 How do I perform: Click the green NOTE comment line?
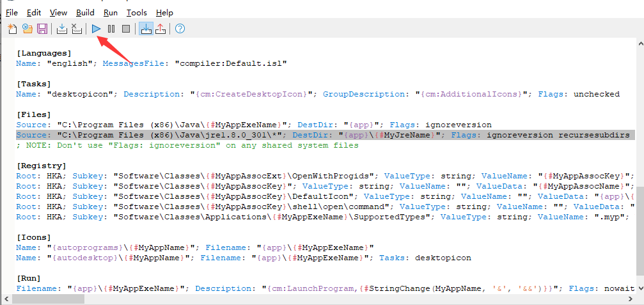click(x=187, y=145)
